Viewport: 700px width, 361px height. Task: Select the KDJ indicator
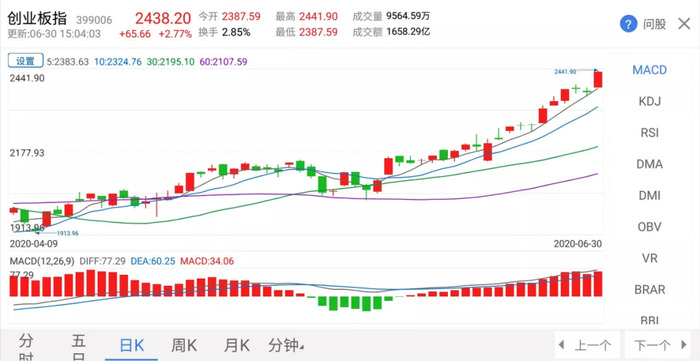(650, 101)
